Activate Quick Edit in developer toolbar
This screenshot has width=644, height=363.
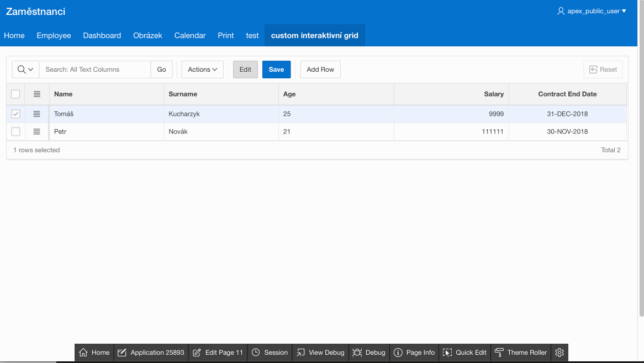point(465,353)
